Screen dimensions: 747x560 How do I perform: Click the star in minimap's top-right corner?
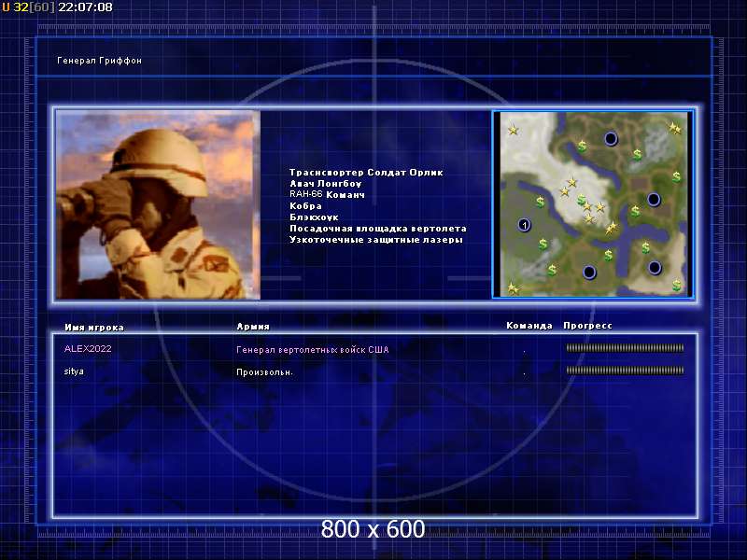pos(674,128)
